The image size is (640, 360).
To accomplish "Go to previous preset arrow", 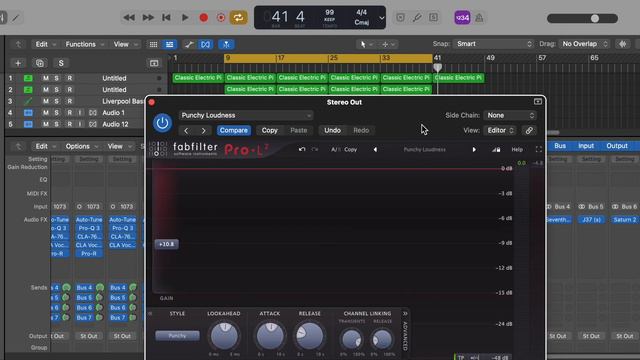I will 186,131.
